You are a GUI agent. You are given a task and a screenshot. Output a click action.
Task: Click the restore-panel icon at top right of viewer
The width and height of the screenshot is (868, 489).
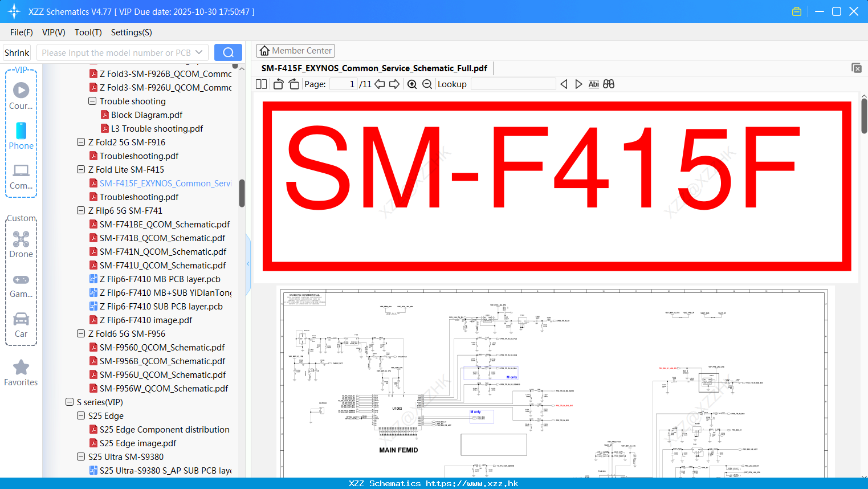[x=857, y=68]
